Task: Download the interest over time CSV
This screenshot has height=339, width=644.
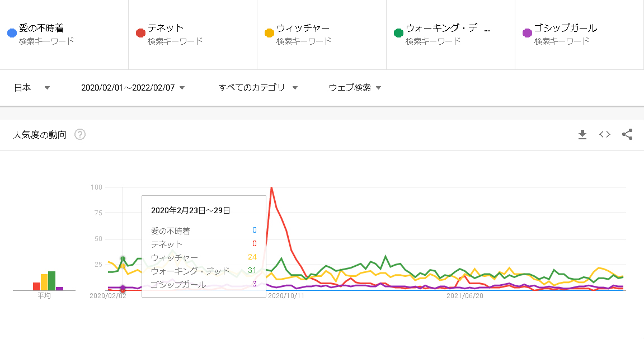Action: 582,134
